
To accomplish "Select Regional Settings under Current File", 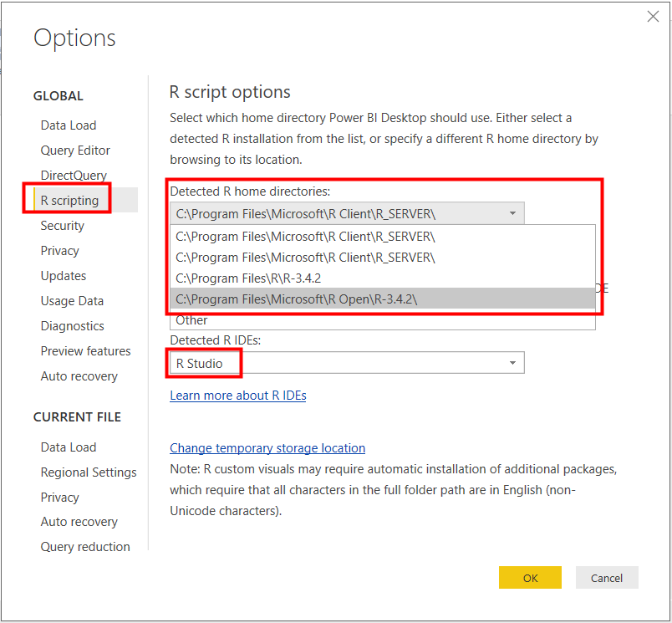I will [x=89, y=472].
